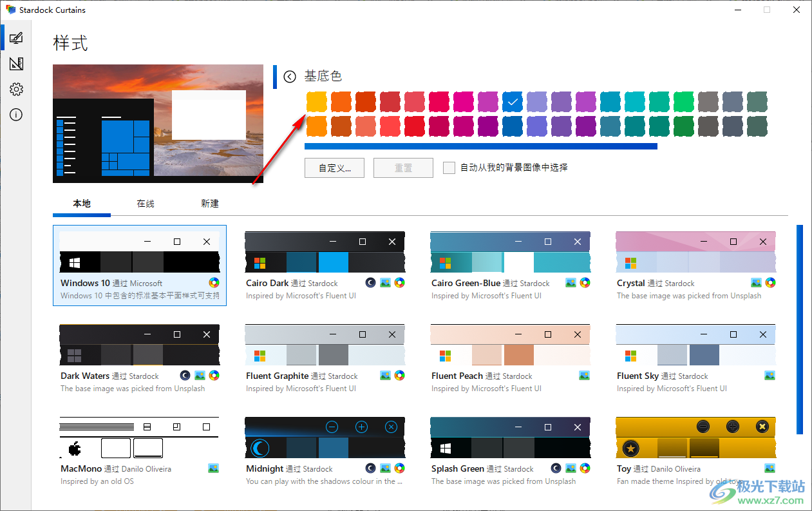Screen dimensions: 812x511
Task: Click the Fluent Sky background image icon
Action: [770, 375]
